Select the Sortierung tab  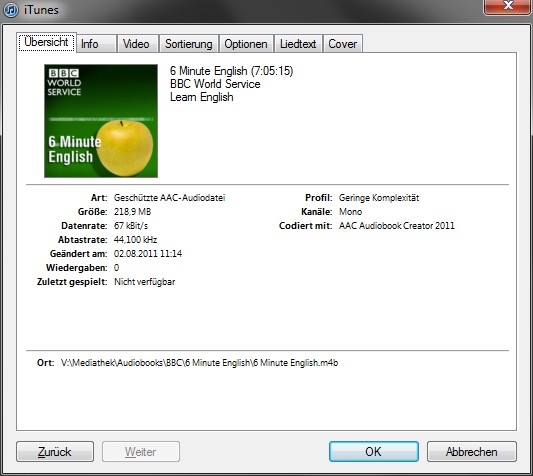coord(189,44)
